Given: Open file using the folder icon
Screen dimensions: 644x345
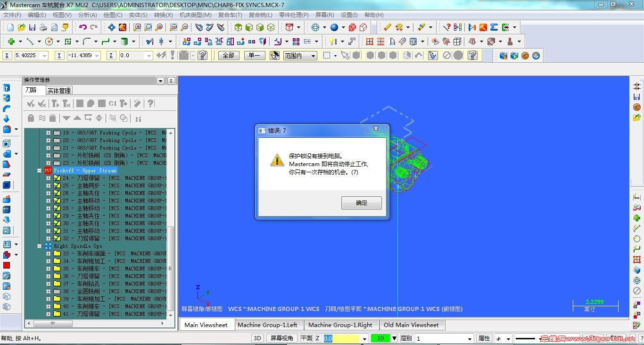Looking at the screenshot, I should pos(21,27).
